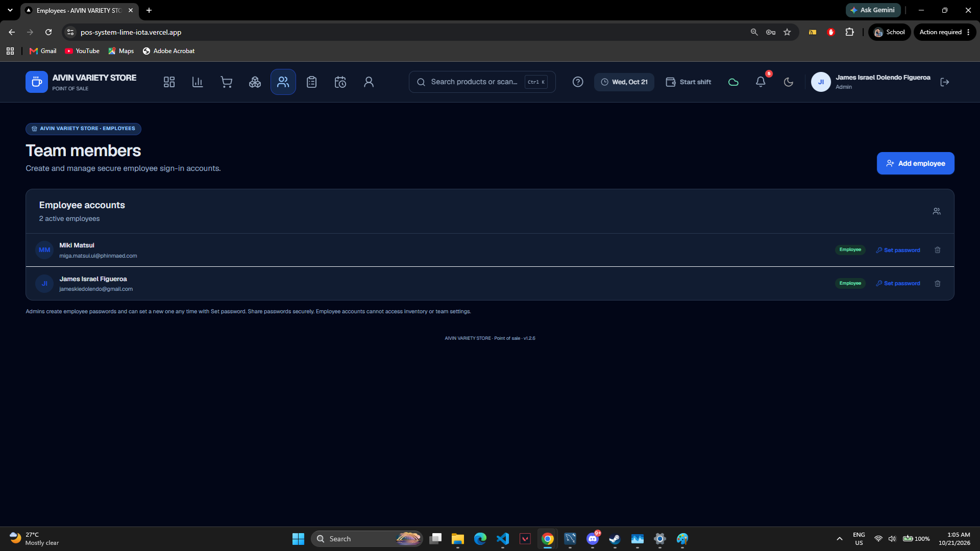Image resolution: width=980 pixels, height=551 pixels.
Task: Click the Employee badge on James Israel Figueroa row
Action: (850, 284)
